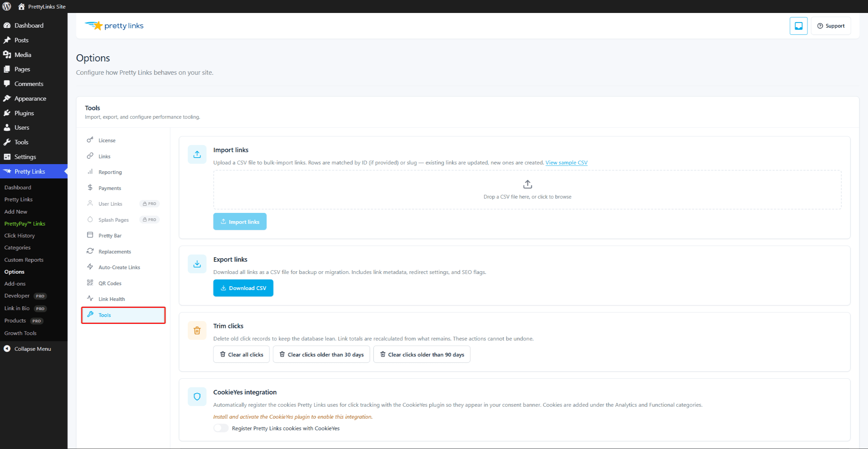Click the QR Codes icon
This screenshot has width=868, height=449.
click(x=90, y=283)
